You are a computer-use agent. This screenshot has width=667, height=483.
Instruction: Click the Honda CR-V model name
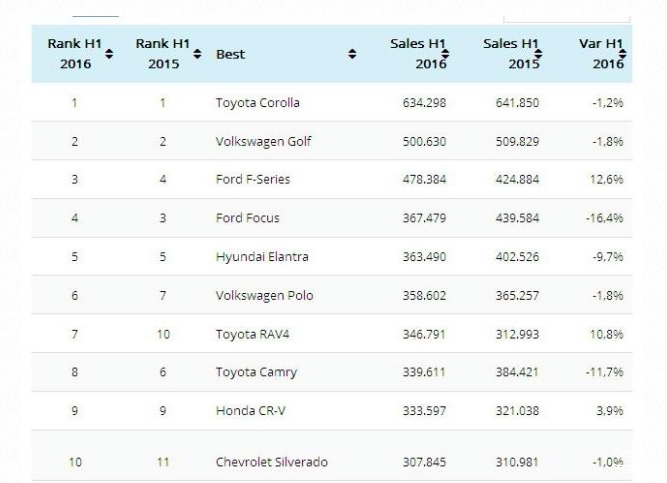point(248,410)
